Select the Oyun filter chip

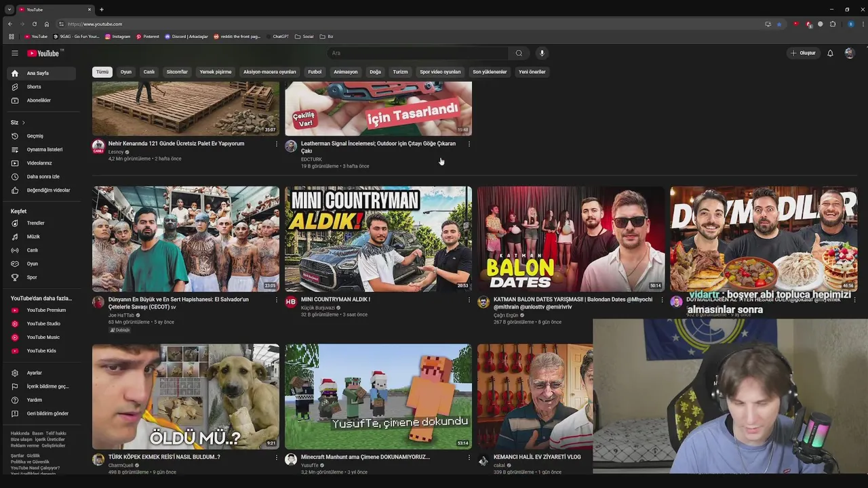point(126,72)
